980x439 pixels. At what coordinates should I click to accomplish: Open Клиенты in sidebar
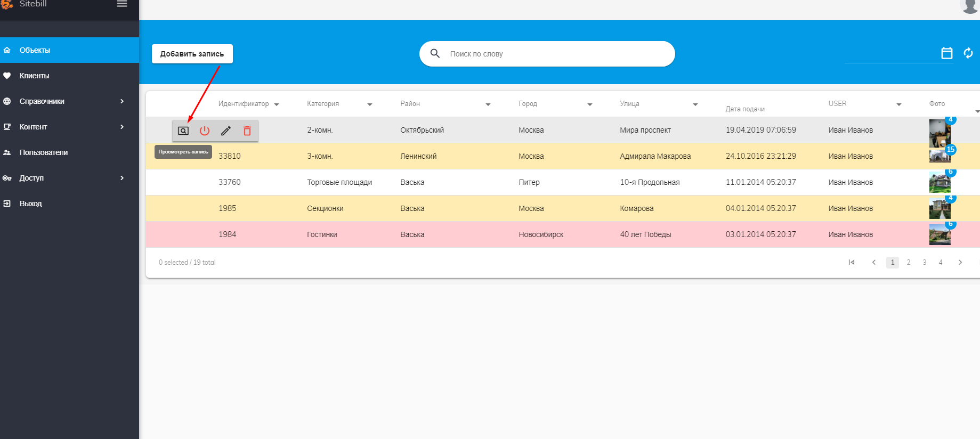(x=69, y=76)
